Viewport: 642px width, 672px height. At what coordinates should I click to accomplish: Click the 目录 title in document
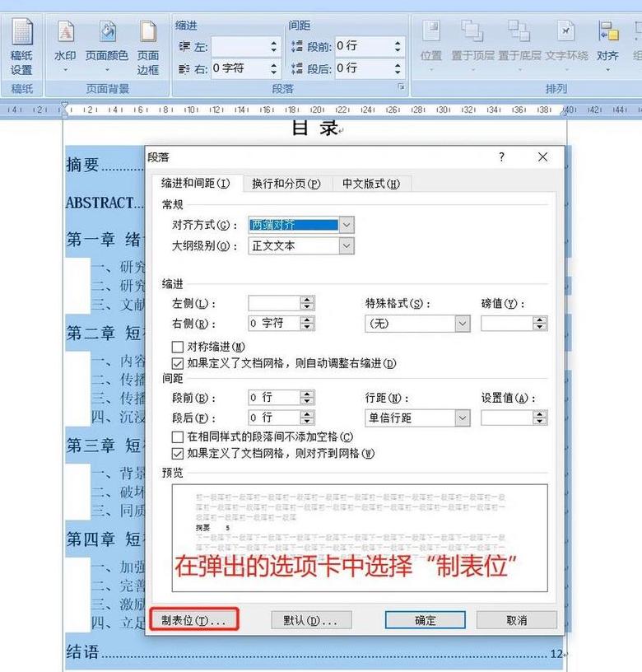[x=315, y=128]
